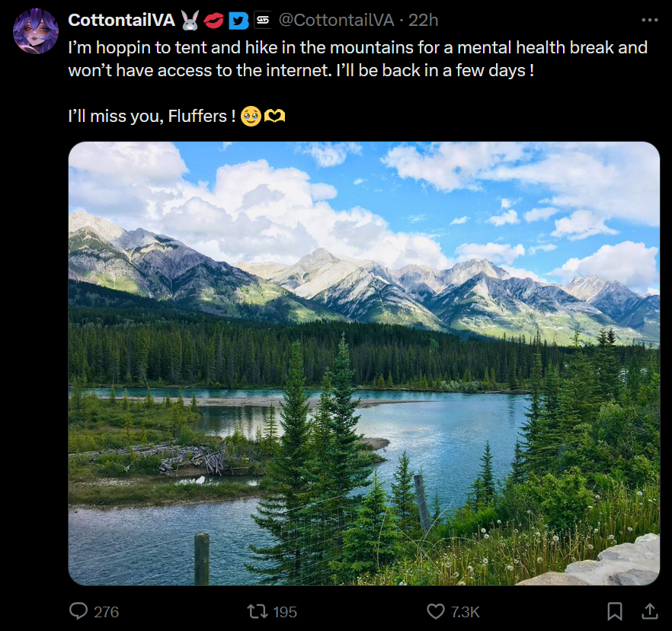
Task: Click the blue Twitter bird badge
Action: click(x=238, y=21)
